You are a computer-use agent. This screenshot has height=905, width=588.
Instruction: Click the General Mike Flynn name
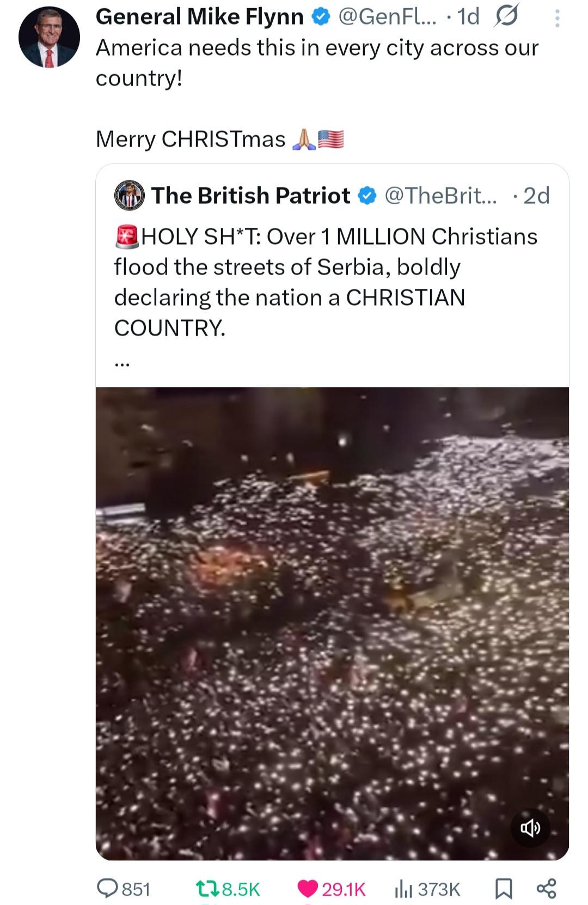click(x=199, y=17)
